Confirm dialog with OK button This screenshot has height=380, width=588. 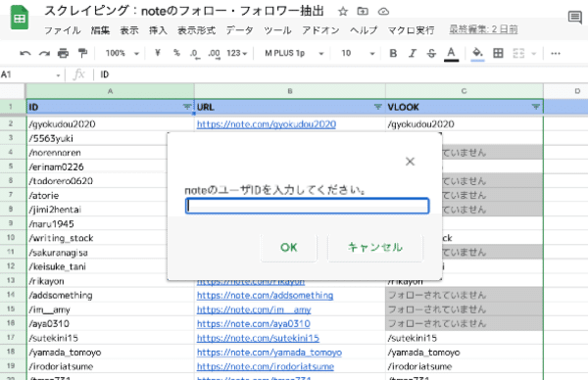point(289,248)
